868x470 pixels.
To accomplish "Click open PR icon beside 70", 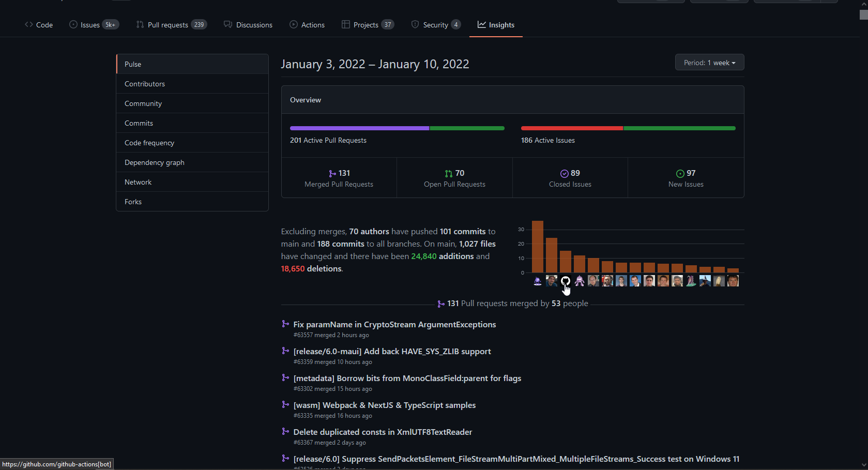I will [449, 174].
